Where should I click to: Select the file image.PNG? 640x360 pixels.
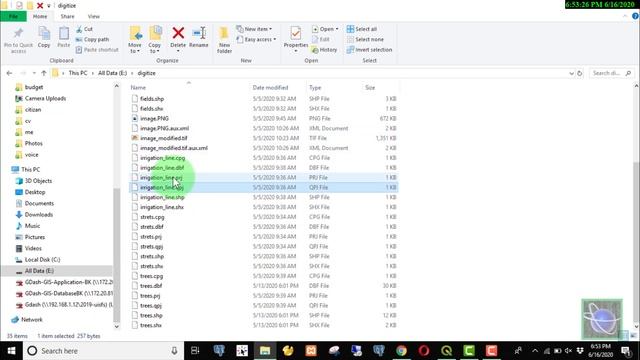(x=154, y=118)
